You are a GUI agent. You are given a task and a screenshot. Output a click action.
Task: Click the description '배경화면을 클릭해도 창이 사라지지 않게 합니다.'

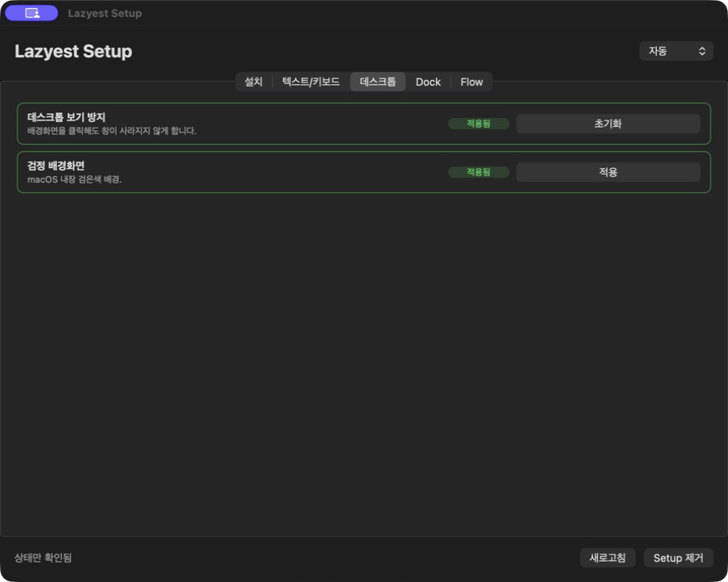112,131
